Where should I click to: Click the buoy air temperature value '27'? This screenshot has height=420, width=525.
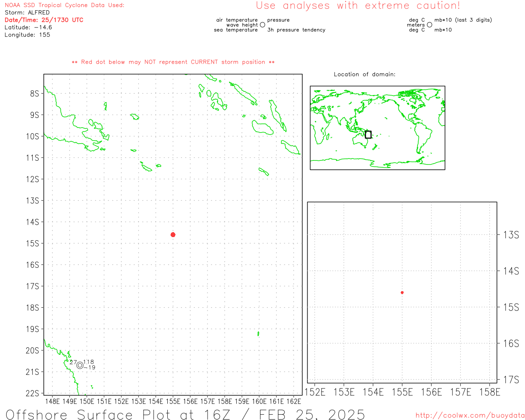click(73, 362)
